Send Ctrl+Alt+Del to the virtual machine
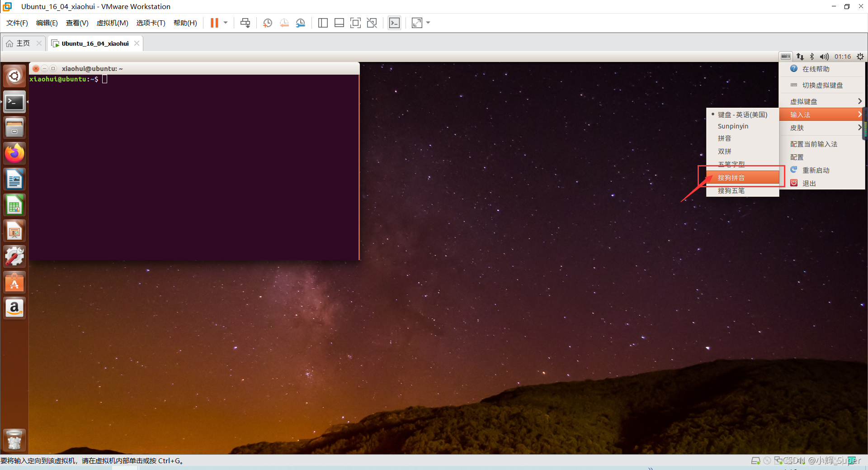This screenshot has height=470, width=868. click(245, 23)
